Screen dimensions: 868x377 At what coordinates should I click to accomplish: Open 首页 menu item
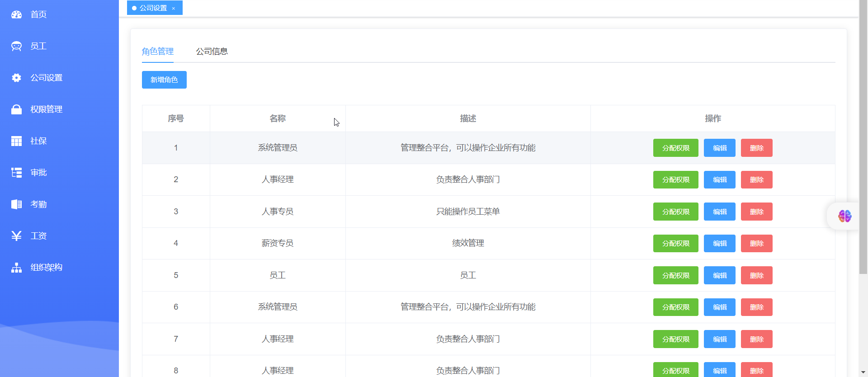coord(38,14)
